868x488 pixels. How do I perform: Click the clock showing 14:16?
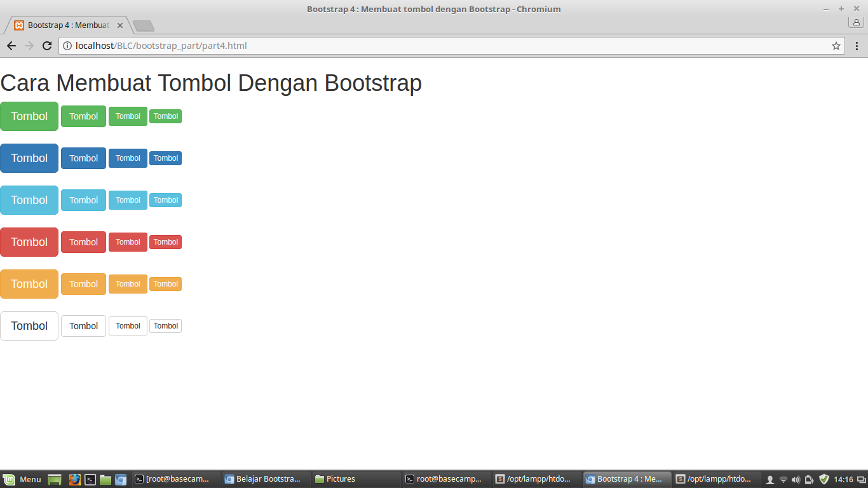pyautogui.click(x=843, y=480)
